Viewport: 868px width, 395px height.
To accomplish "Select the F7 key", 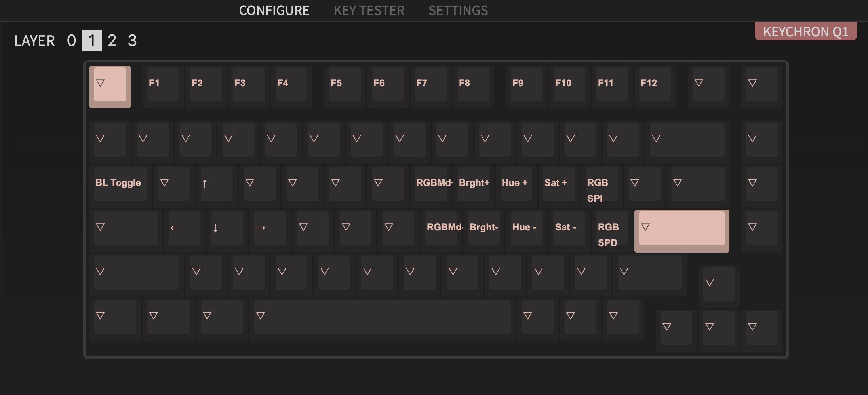I will [430, 87].
